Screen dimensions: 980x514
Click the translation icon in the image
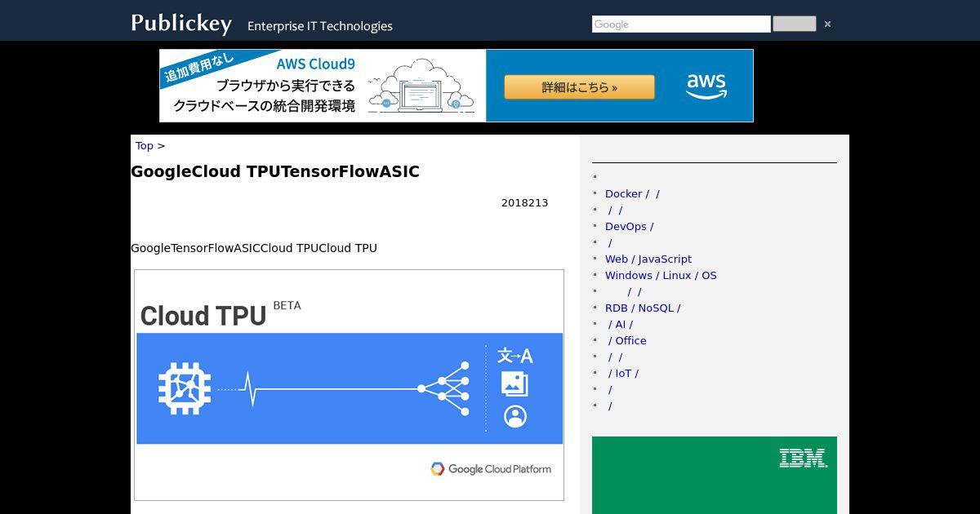click(x=515, y=356)
